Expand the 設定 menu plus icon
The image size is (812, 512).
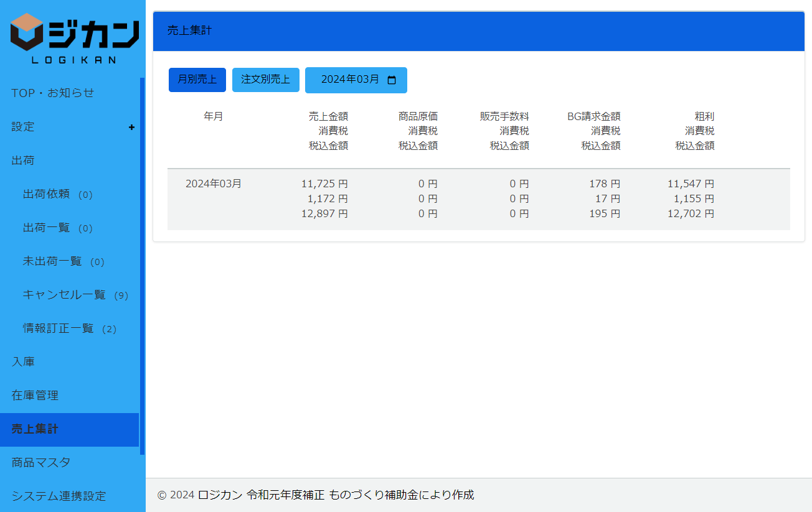(131, 127)
